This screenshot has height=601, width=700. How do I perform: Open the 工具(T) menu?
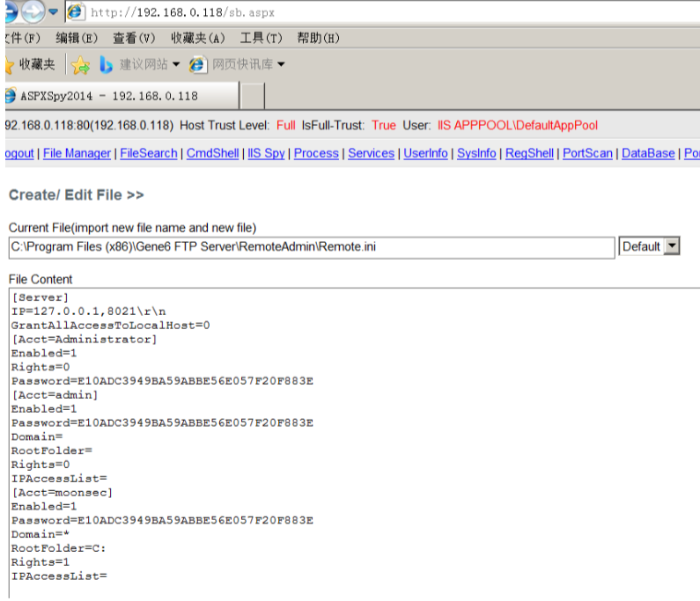(x=262, y=39)
